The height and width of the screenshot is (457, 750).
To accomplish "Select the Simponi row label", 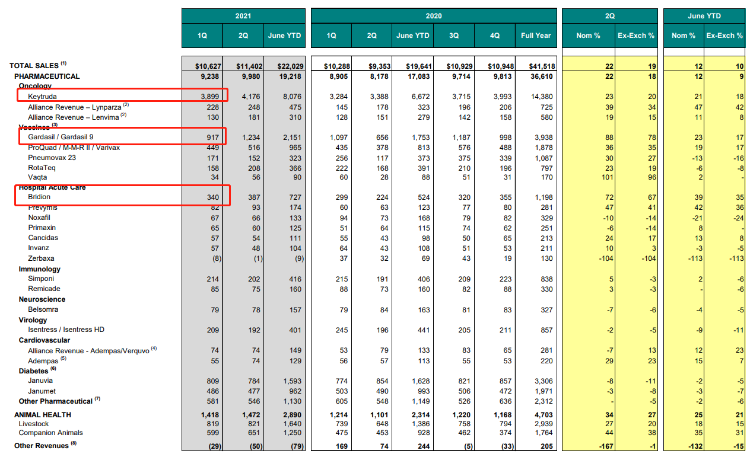I will (41, 279).
